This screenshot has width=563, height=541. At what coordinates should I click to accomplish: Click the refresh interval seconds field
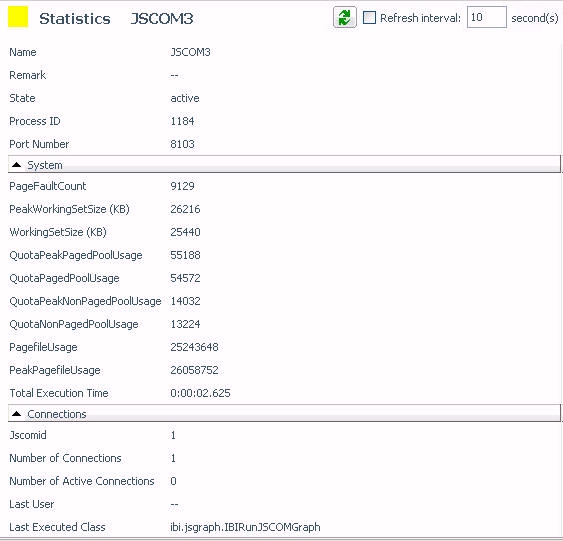click(x=487, y=17)
